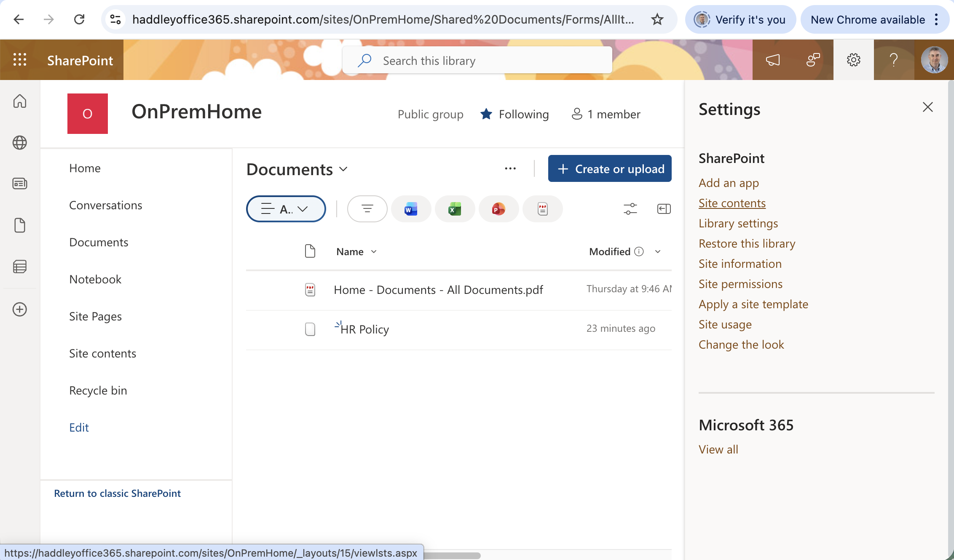This screenshot has width=954, height=560.
Task: Click View all under Microsoft 365
Action: pyautogui.click(x=718, y=449)
